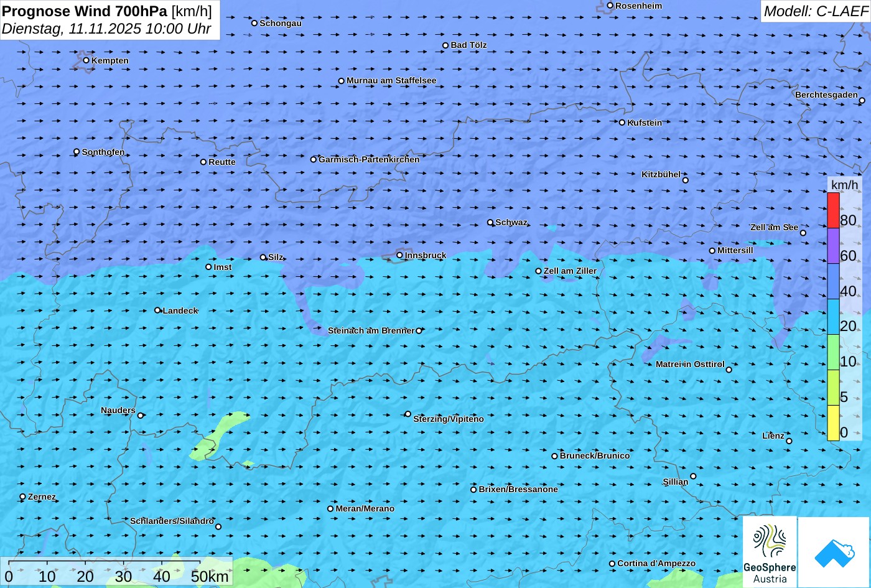Click the 'Cortina d'Ampezzo' label

click(x=656, y=563)
